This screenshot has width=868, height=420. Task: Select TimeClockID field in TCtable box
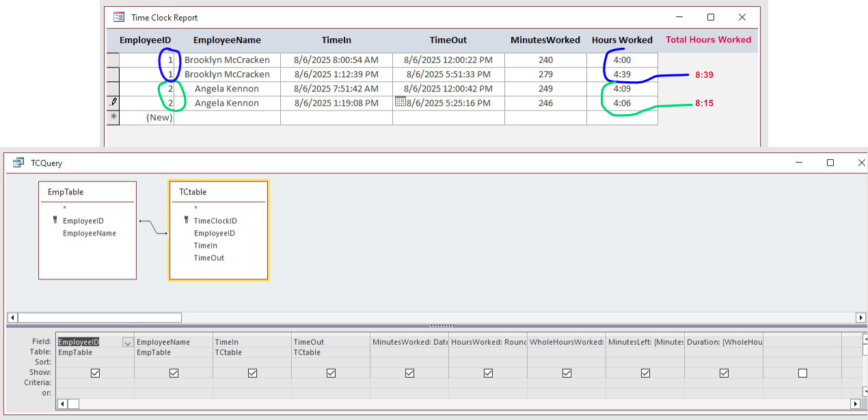[215, 221]
